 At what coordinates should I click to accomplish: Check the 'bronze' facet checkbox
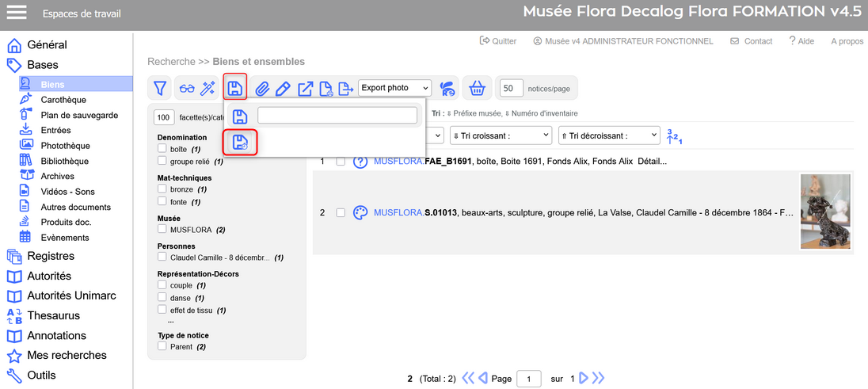[x=162, y=189]
